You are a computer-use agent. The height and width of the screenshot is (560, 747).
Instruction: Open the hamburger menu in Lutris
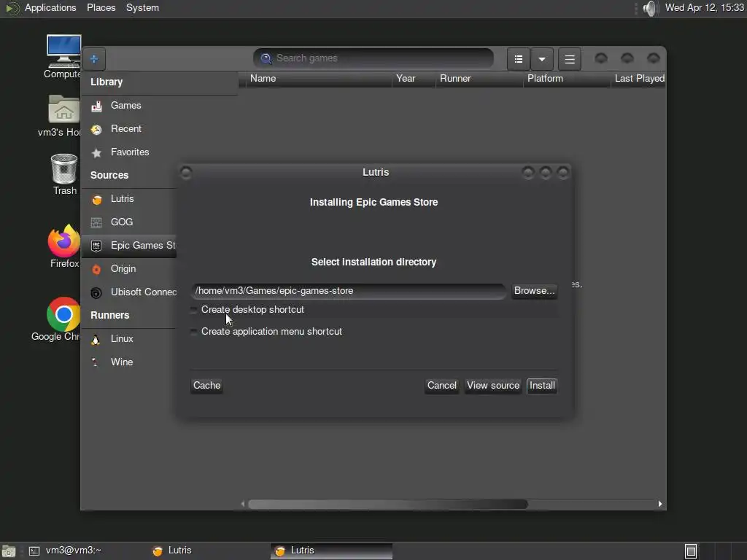pos(569,60)
